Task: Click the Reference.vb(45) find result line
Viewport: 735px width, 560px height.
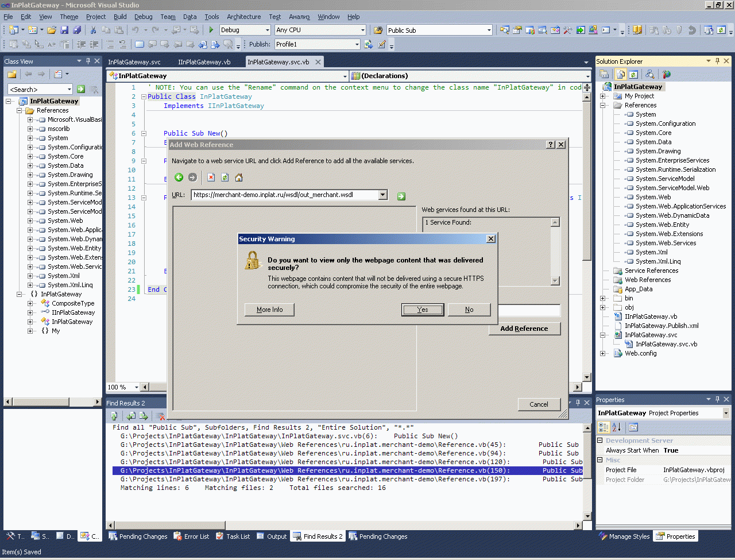Action: click(x=347, y=445)
